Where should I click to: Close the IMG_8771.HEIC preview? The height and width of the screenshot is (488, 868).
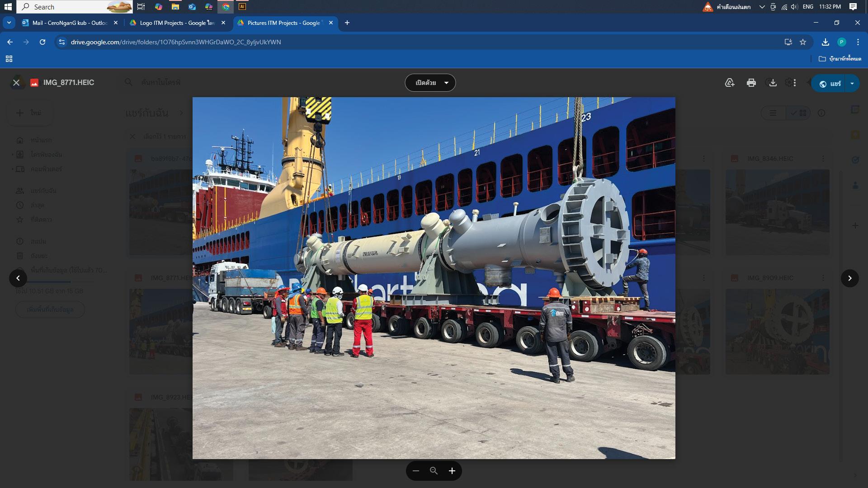[x=16, y=83]
